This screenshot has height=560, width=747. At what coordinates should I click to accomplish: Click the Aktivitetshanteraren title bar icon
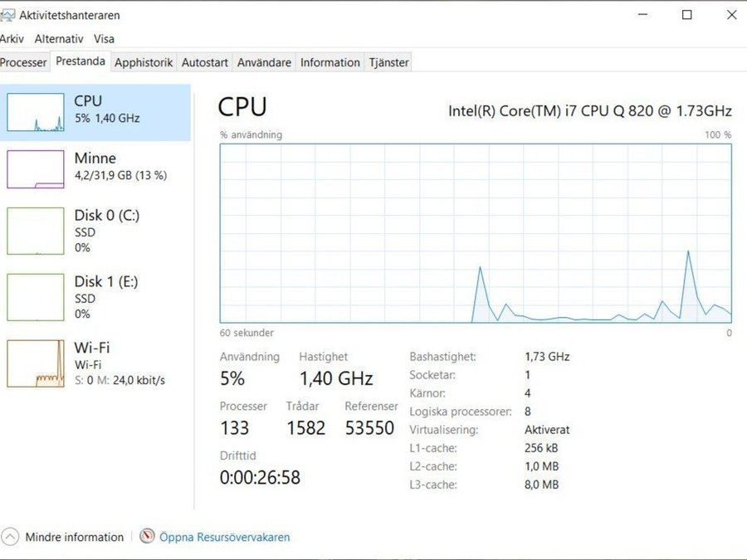[x=7, y=15]
